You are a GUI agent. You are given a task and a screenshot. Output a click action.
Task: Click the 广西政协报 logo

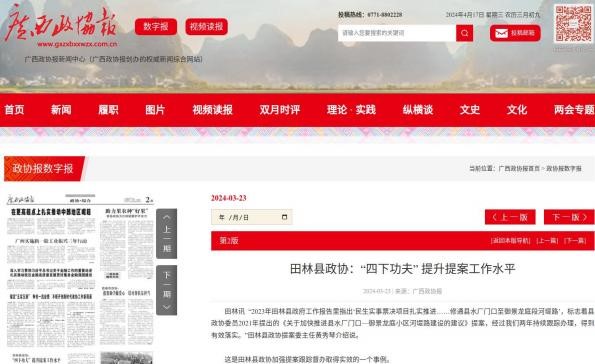click(61, 24)
